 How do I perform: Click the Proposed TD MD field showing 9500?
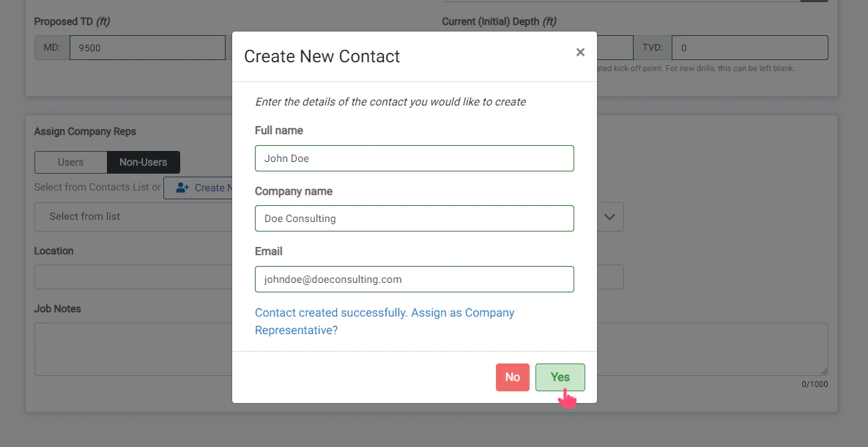146,47
